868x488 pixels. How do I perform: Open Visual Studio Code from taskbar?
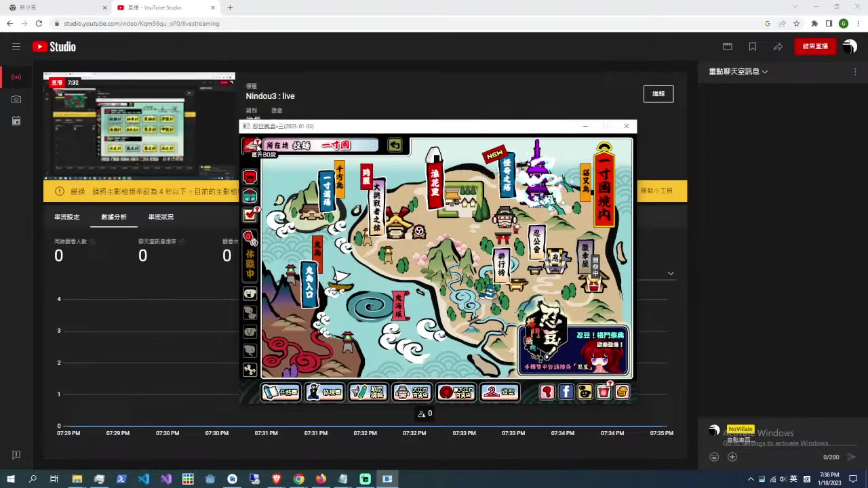[x=144, y=479]
